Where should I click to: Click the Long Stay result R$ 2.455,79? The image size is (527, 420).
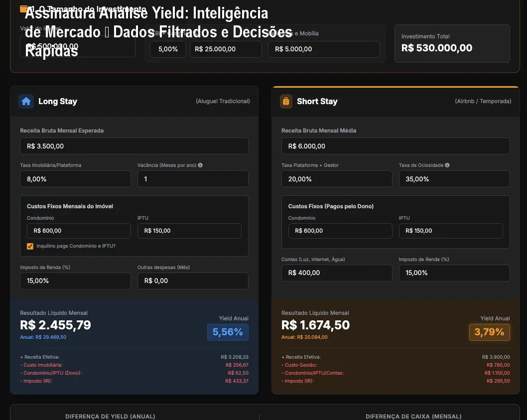55,325
